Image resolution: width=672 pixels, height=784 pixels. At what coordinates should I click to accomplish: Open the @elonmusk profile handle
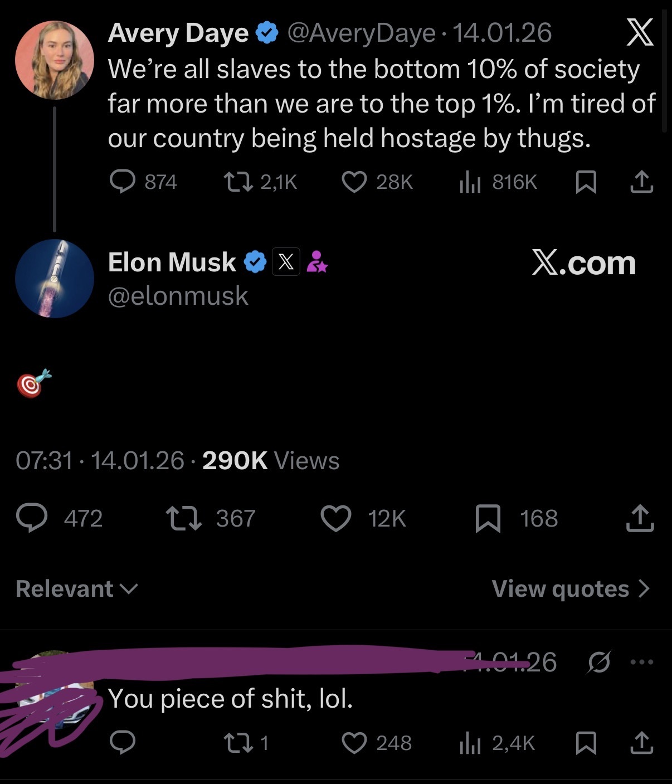pyautogui.click(x=178, y=295)
